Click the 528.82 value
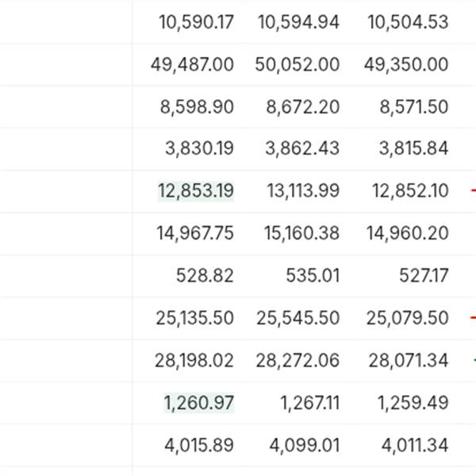This screenshot has width=476, height=476. [x=205, y=275]
